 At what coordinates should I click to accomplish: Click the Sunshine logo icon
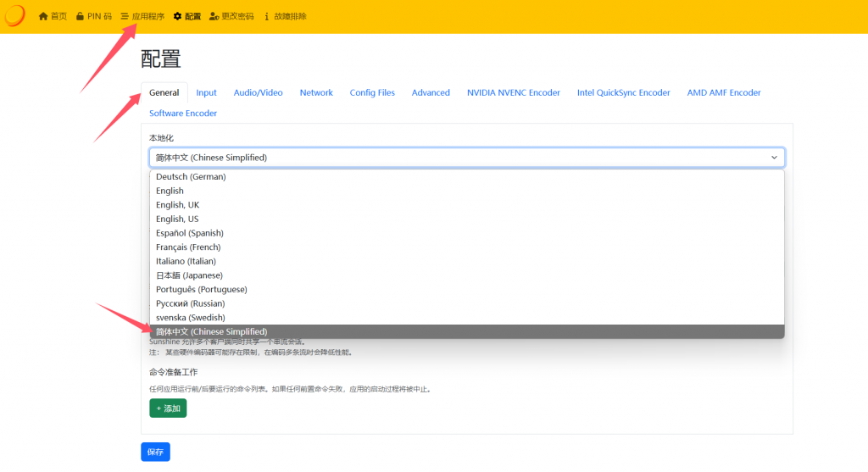click(14, 15)
